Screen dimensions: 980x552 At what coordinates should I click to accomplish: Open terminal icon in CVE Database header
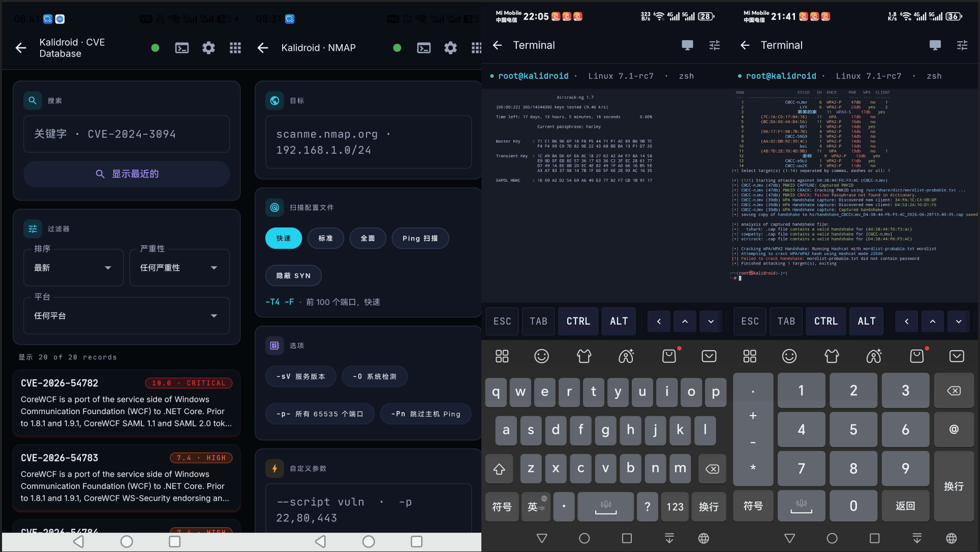click(182, 48)
